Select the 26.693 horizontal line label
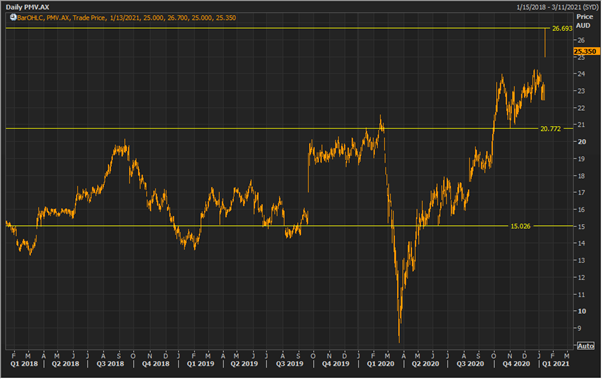The image size is (602, 379). click(562, 28)
